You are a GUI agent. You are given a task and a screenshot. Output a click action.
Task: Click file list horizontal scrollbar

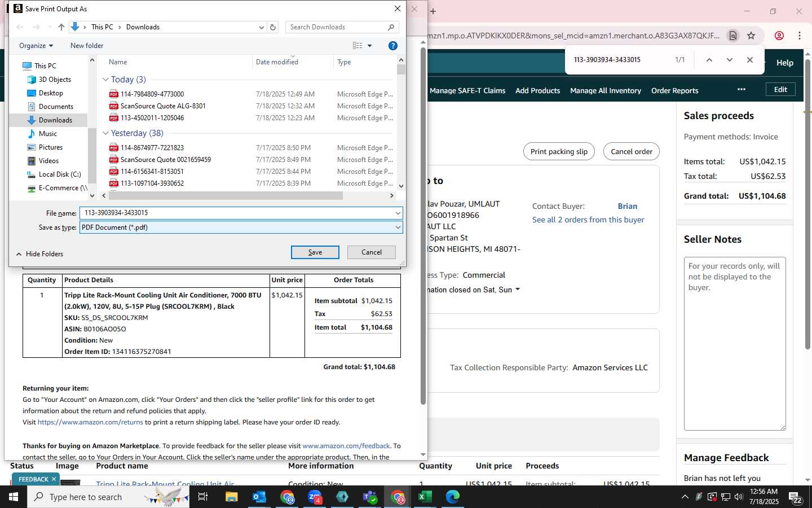(226, 195)
